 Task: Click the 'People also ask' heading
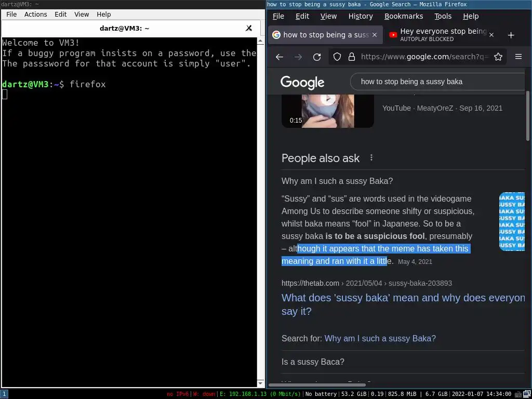click(320, 158)
